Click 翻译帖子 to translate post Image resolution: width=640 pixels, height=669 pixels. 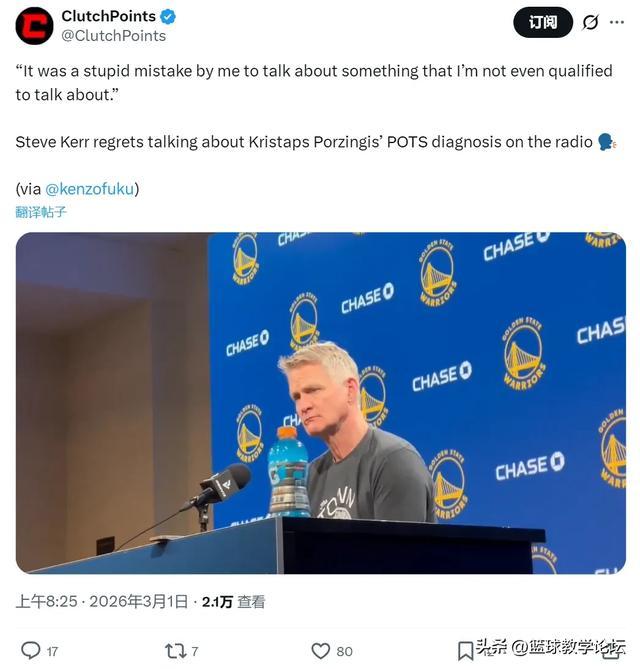41,212
